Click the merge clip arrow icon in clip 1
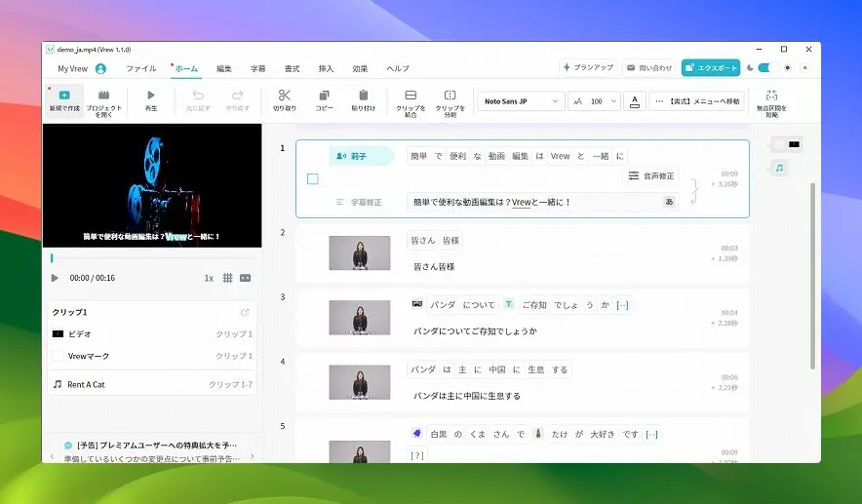Viewport: 862px width, 504px height. 694,191
